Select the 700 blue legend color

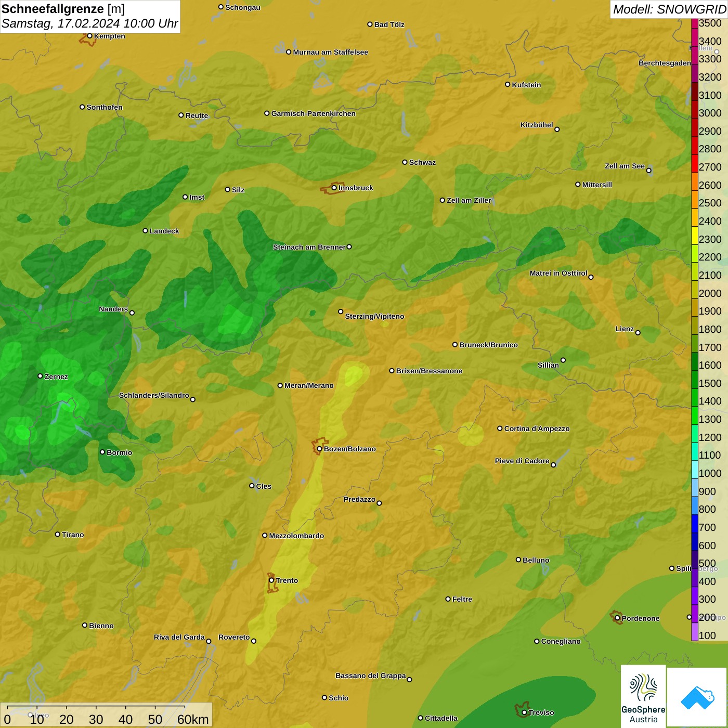(x=695, y=528)
